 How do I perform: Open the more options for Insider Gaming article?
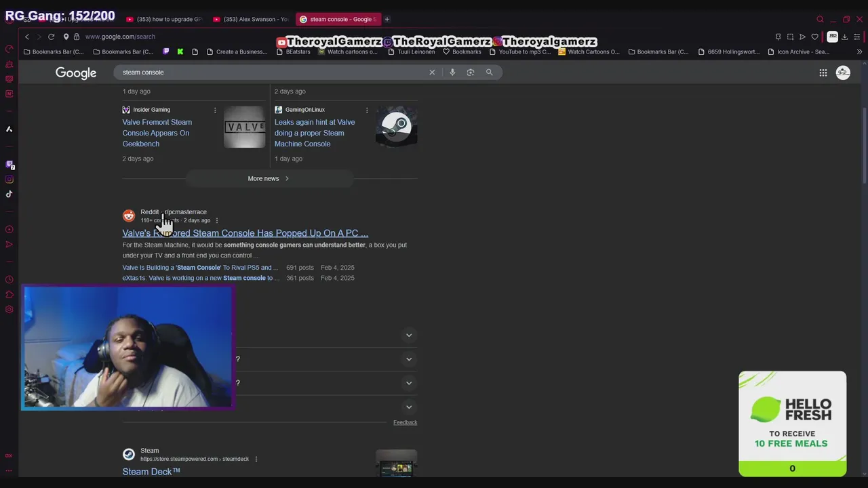tap(215, 110)
